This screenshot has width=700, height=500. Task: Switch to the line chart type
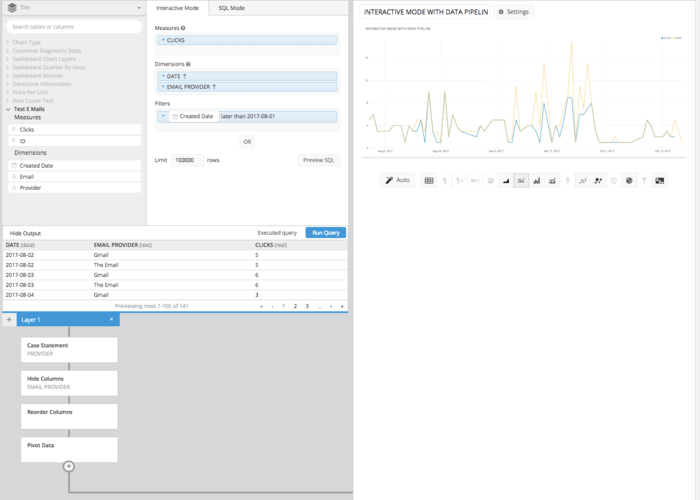click(x=521, y=180)
